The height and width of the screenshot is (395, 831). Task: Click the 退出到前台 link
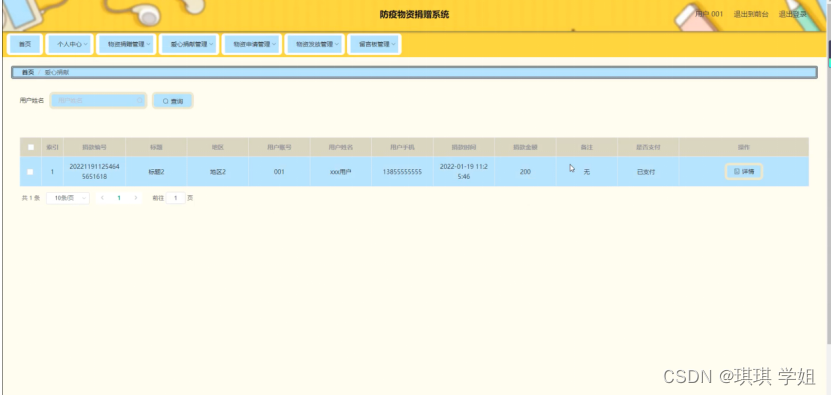click(x=750, y=14)
